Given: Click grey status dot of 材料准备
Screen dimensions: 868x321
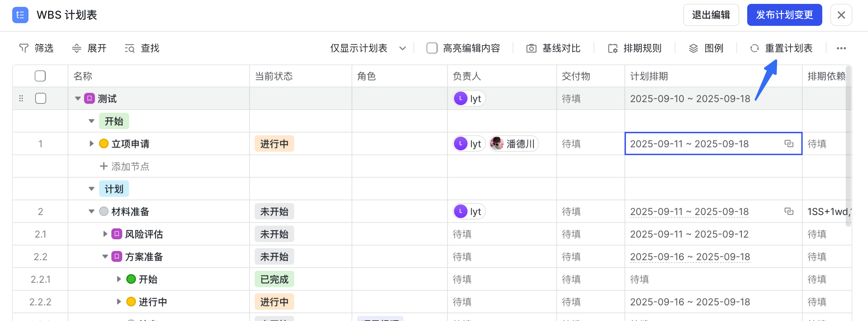Looking at the screenshot, I should [x=104, y=211].
